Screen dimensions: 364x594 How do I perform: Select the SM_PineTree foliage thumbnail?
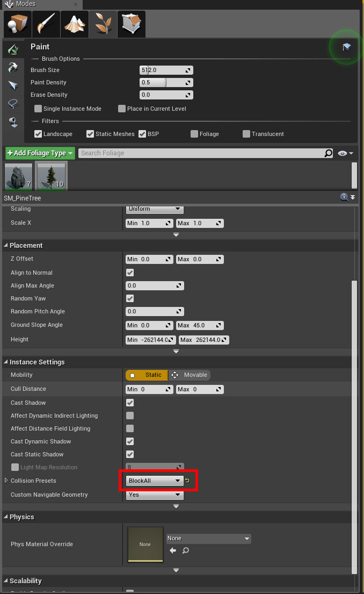point(51,176)
